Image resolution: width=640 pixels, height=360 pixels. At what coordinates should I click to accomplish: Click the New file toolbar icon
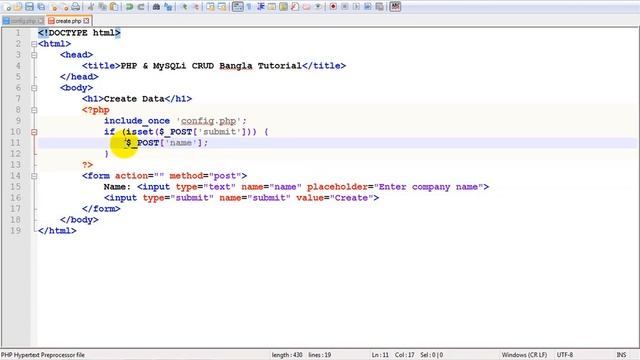coord(7,7)
